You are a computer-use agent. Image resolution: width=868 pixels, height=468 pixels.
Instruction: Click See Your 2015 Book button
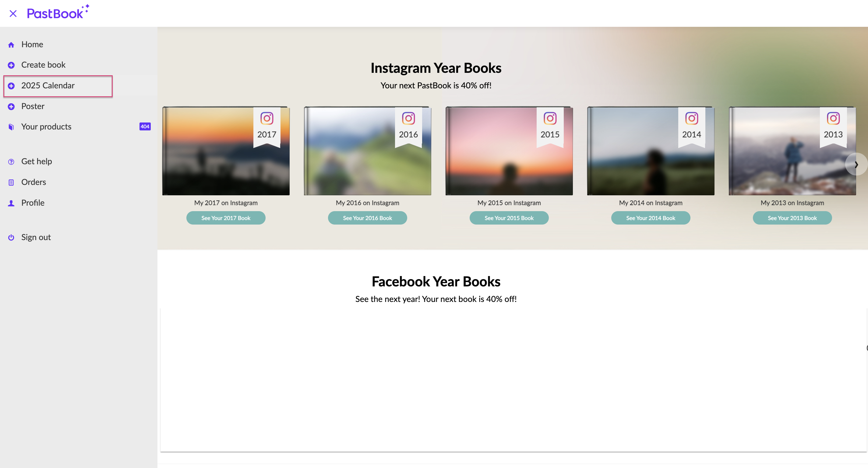[x=509, y=218]
